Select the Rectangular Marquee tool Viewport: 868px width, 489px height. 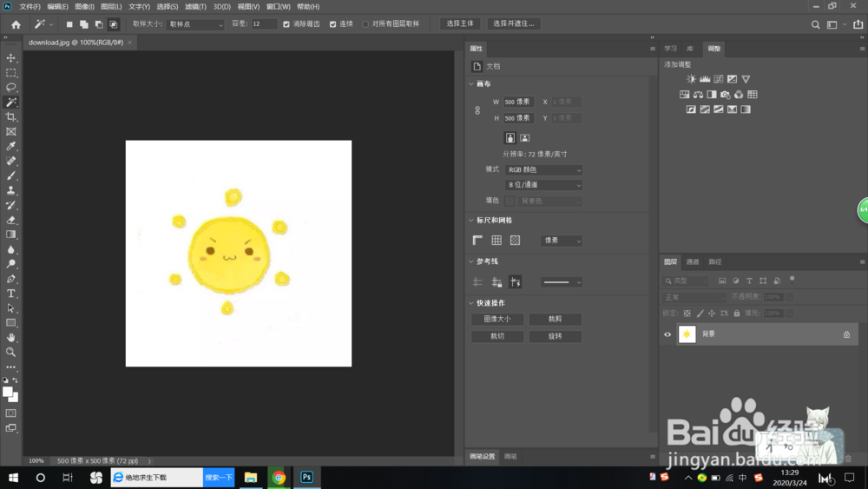click(10, 73)
